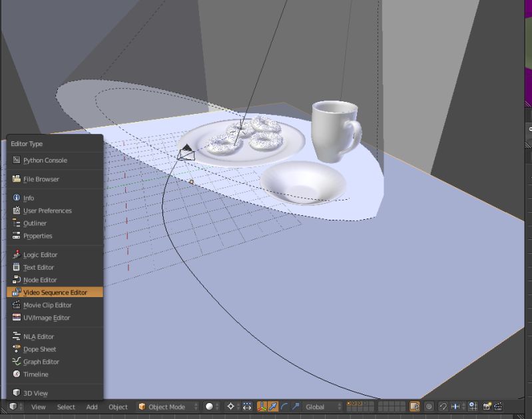Screen dimensions: 532x419
Task: Choose Info from Editor Type menu
Action: click(55, 198)
